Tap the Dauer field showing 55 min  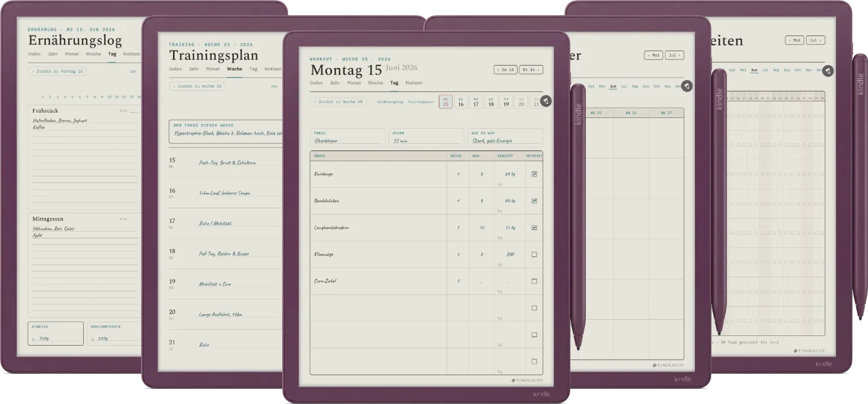click(x=426, y=137)
